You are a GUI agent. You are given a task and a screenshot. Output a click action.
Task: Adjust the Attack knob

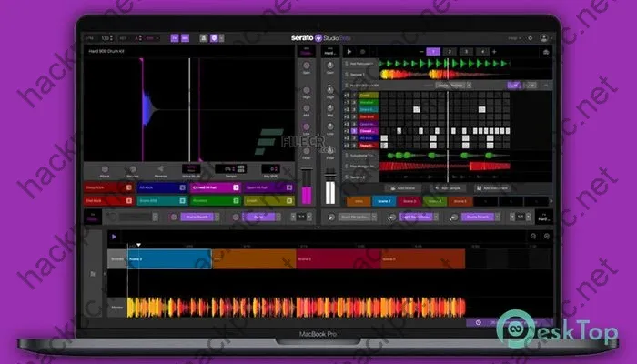105,169
